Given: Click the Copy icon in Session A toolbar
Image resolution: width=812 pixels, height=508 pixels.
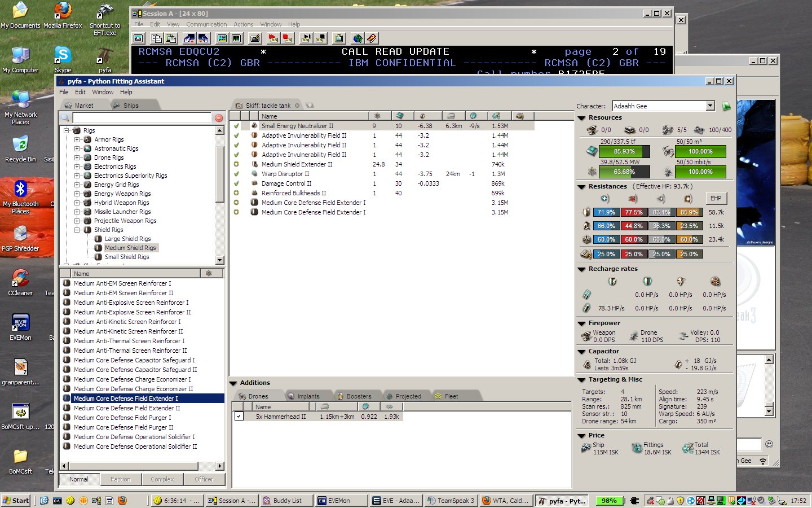Looking at the screenshot, I should (157, 38).
